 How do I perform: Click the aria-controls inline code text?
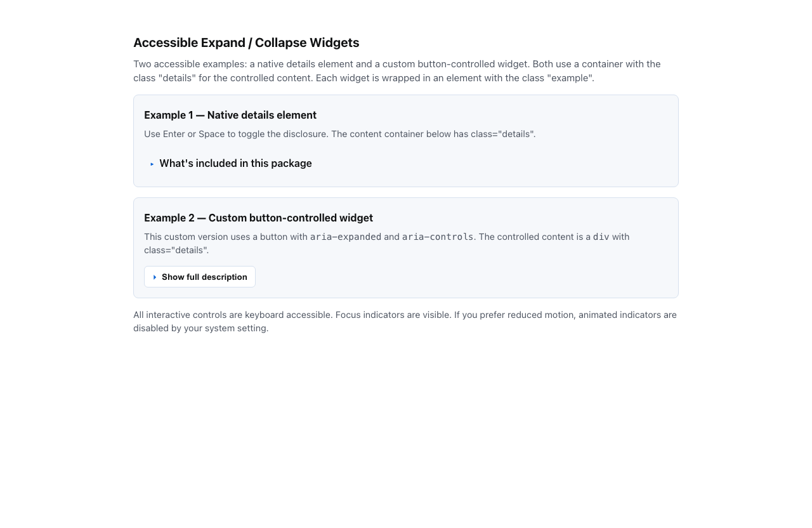tap(437, 237)
